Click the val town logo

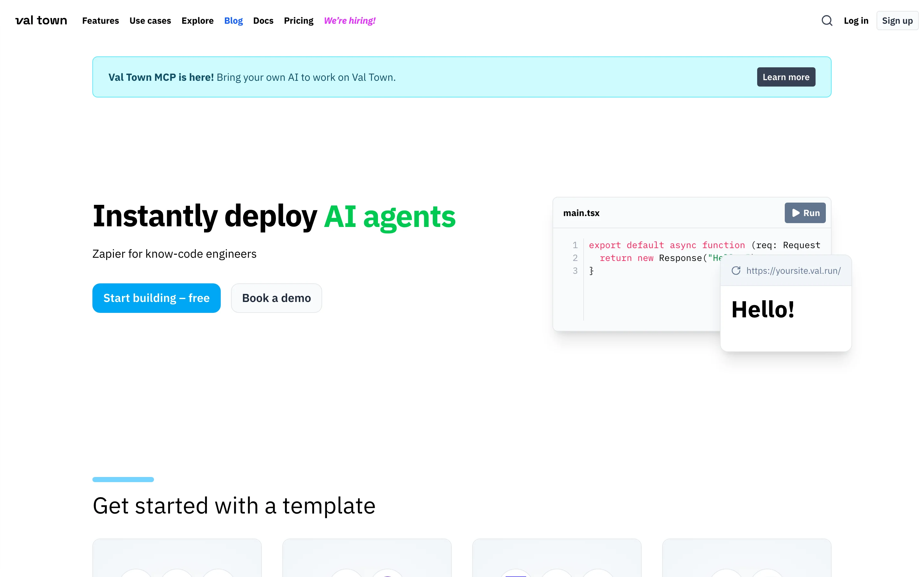coord(41,21)
